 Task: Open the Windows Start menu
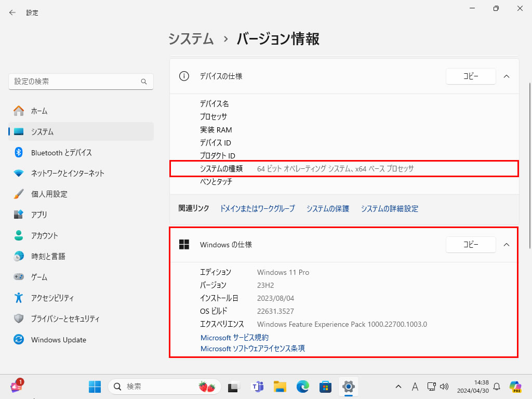pos(95,387)
